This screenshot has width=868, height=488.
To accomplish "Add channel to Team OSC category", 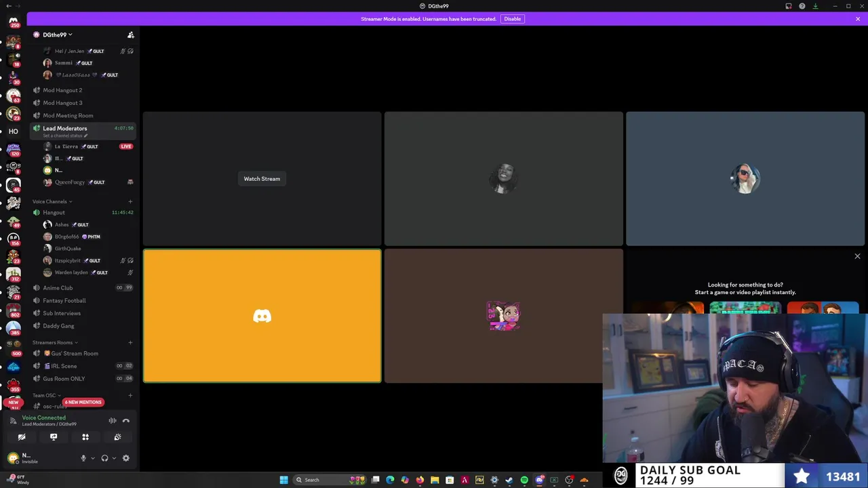I will (x=130, y=395).
